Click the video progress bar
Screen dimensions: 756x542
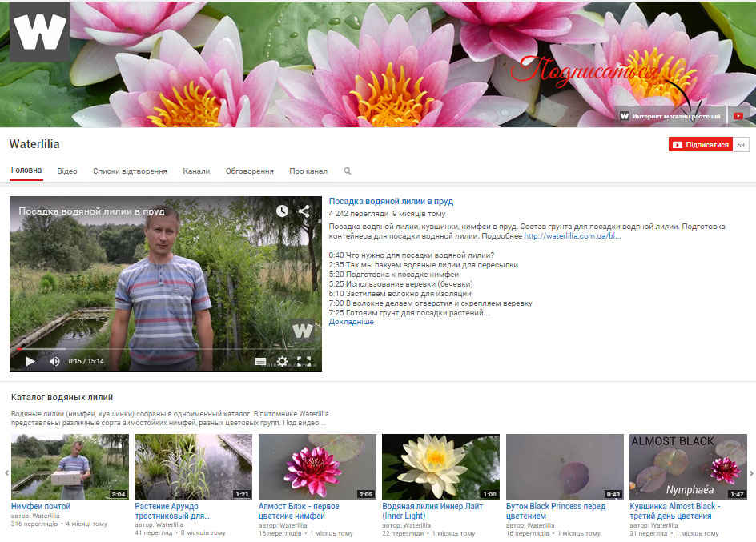pyautogui.click(x=165, y=349)
